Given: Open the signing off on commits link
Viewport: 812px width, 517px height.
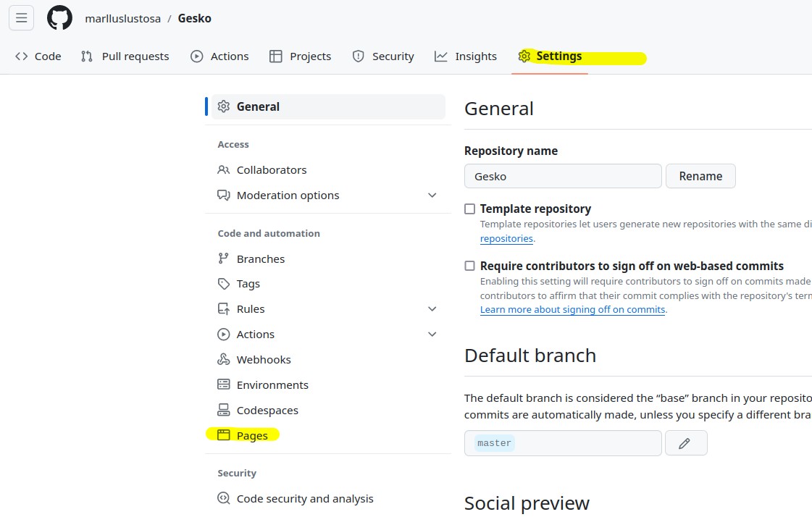Looking at the screenshot, I should [x=572, y=309].
